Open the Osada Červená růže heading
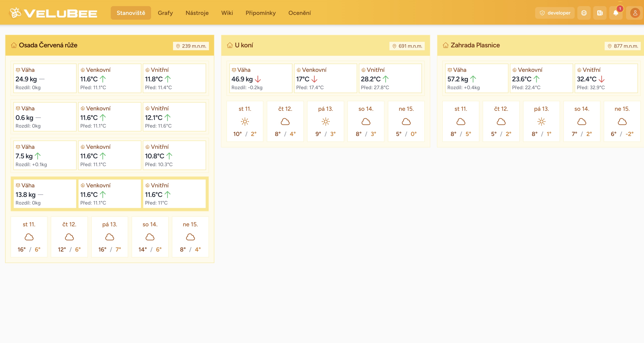Screen dimensions: 644x343 tap(48, 45)
